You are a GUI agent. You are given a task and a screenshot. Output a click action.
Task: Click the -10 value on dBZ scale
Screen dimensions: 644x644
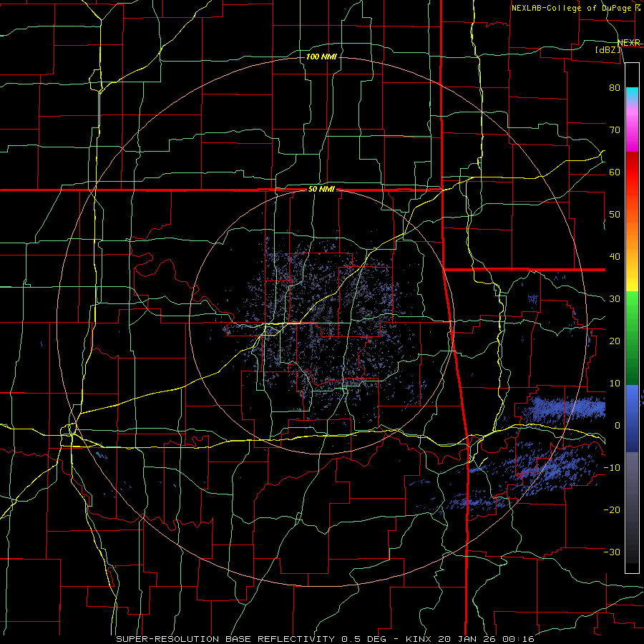(x=612, y=468)
